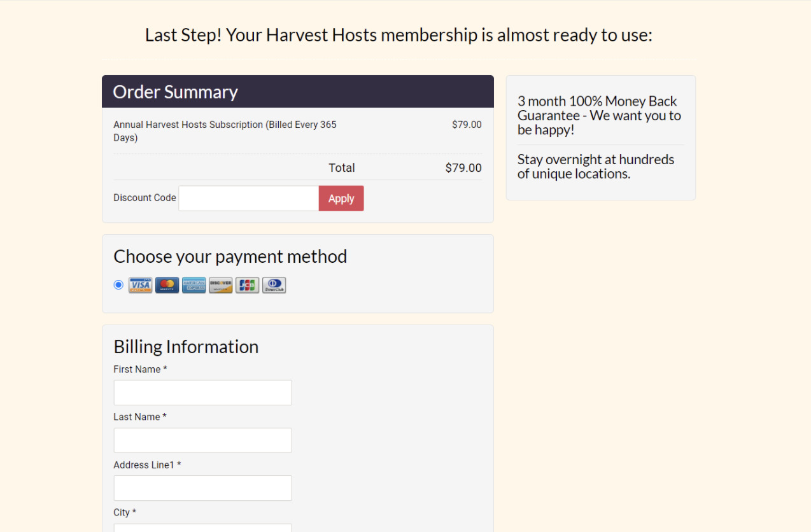
Task: Click the Choose your payment method heading
Action: 230,256
